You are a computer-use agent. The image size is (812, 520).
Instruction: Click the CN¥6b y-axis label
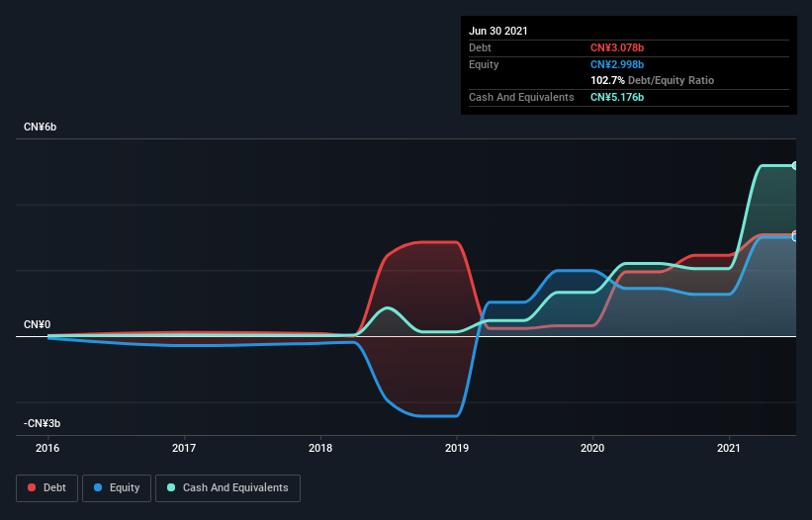[x=40, y=127]
